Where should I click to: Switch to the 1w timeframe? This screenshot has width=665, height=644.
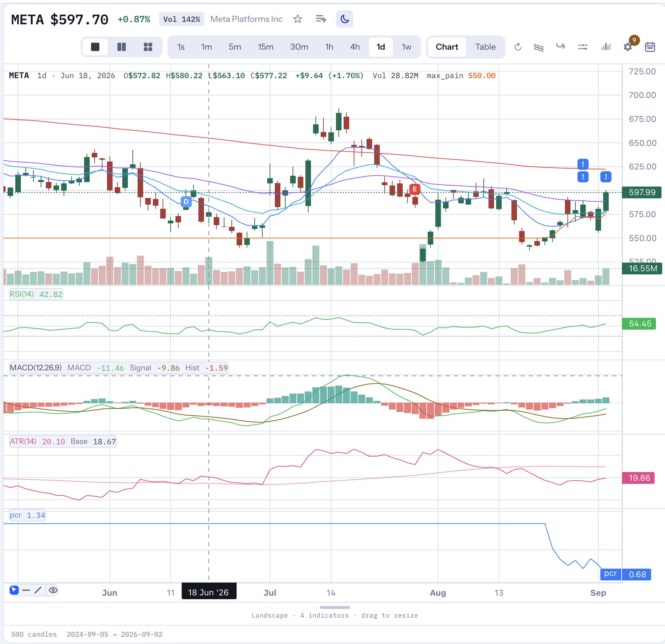pos(407,47)
